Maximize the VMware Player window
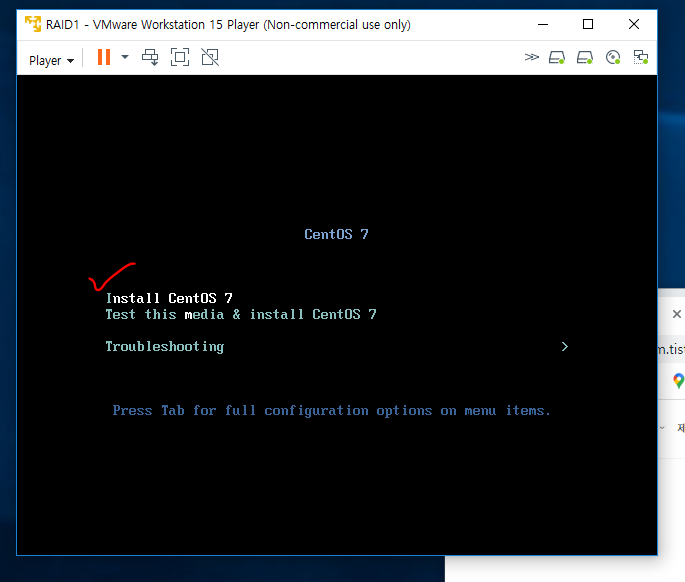Screen dimensions: 685x582 tap(588, 24)
